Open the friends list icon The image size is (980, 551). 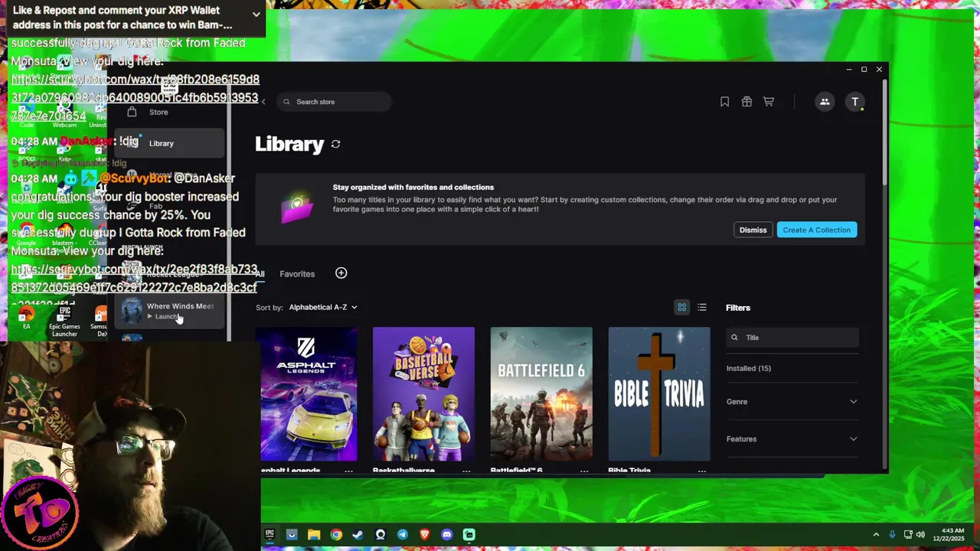pyautogui.click(x=825, y=102)
